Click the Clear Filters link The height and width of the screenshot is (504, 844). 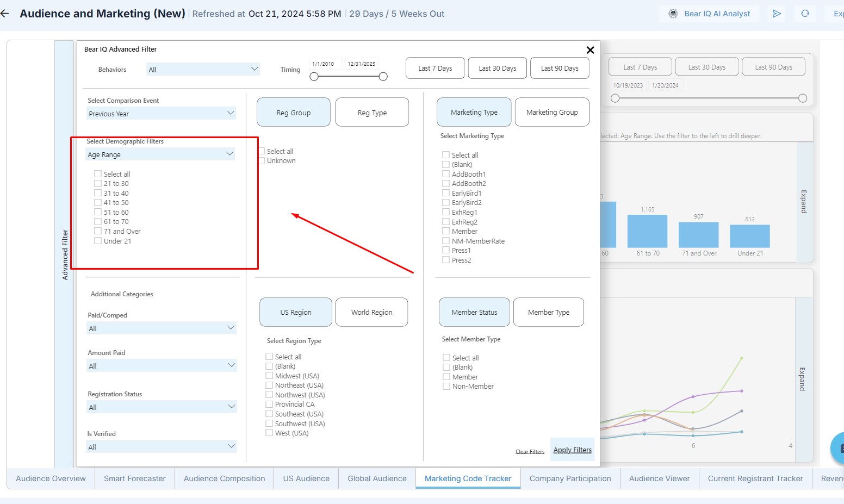tap(530, 452)
